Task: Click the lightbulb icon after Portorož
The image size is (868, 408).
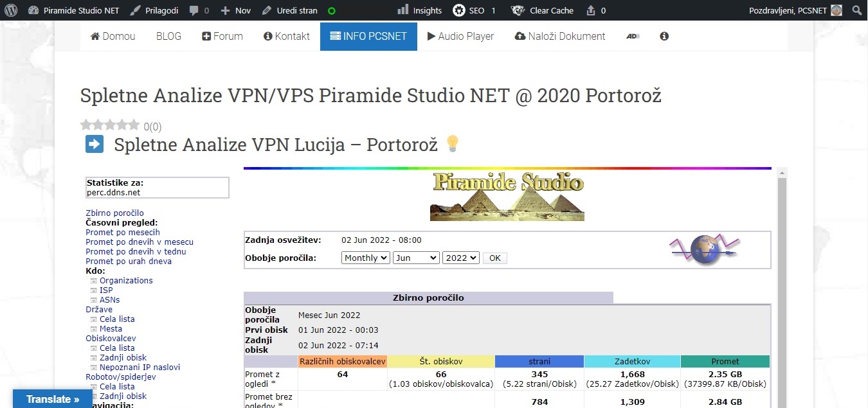Action: click(x=453, y=144)
